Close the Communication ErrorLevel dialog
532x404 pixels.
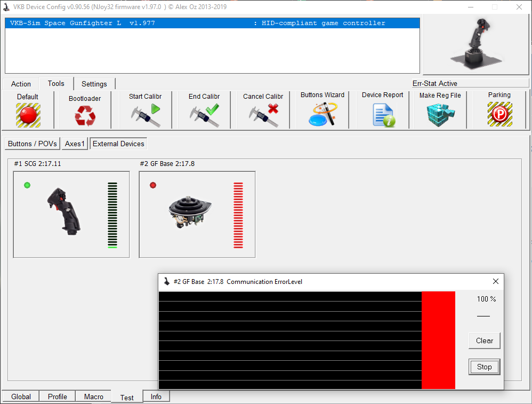(496, 281)
